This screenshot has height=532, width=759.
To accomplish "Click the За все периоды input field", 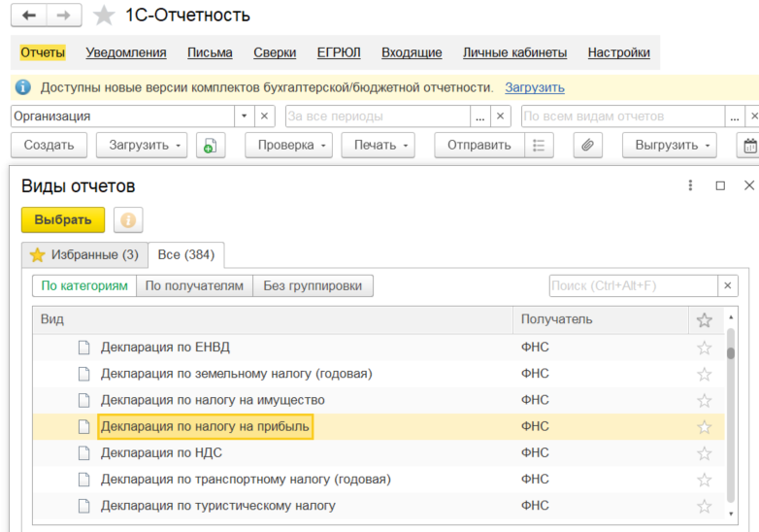I will coord(379,116).
